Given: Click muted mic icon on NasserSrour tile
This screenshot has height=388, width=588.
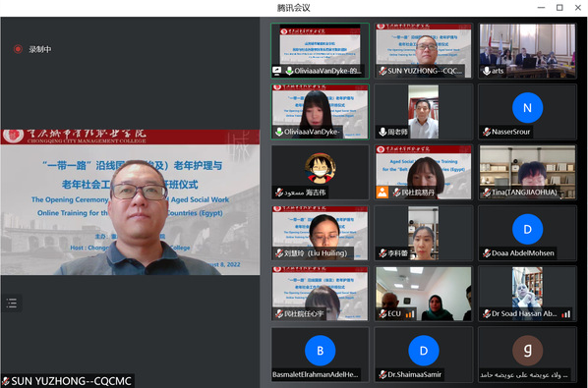Looking at the screenshot, I should tap(487, 132).
